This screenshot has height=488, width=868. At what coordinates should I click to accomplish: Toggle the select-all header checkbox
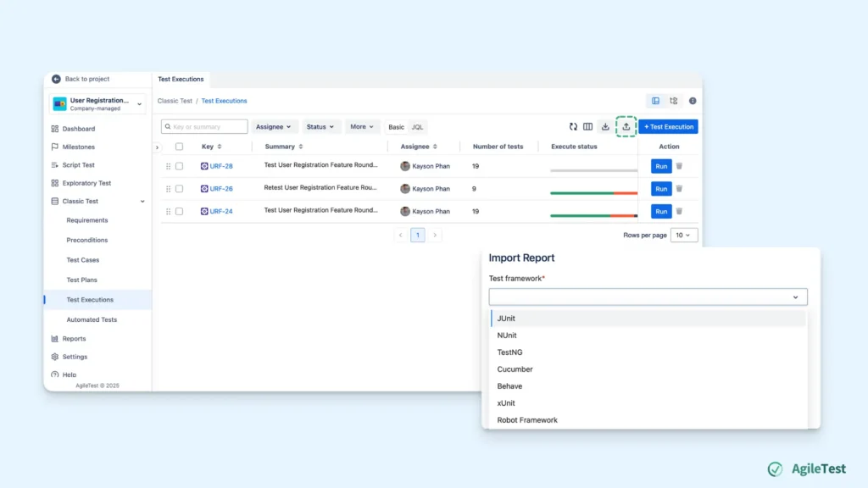click(x=180, y=147)
